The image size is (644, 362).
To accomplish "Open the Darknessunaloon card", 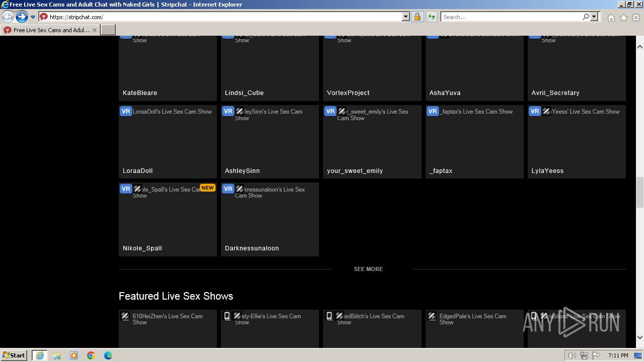I will click(x=270, y=219).
